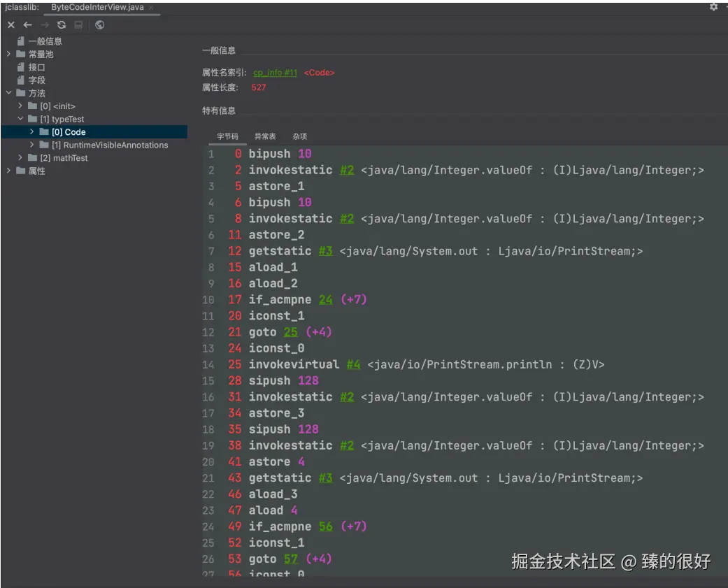Expand the 常量池 node arrow
Screen dimensions: 728x588
click(8, 55)
